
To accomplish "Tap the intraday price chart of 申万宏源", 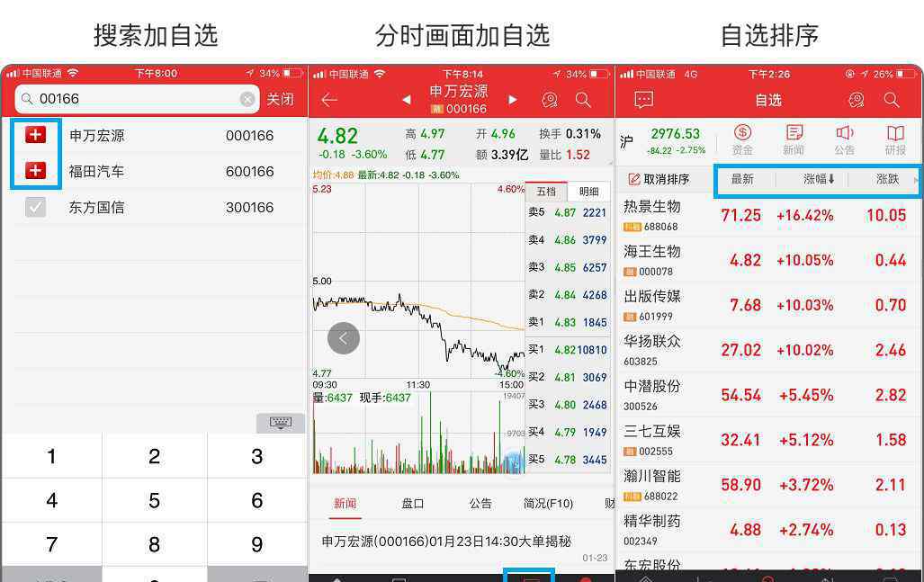I will point(418,281).
